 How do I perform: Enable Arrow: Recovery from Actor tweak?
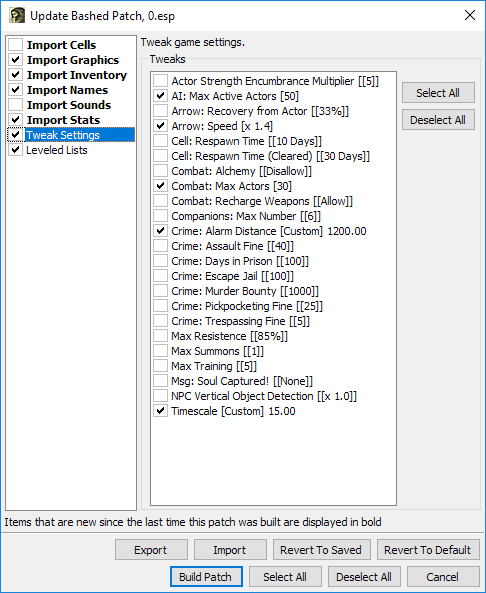pyautogui.click(x=160, y=111)
